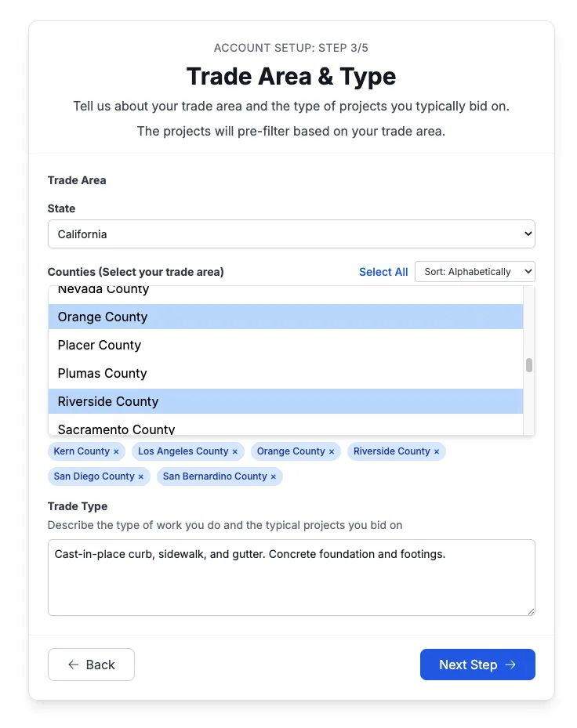Select Plumas County in the list
The image size is (577, 728).
coord(285,373)
